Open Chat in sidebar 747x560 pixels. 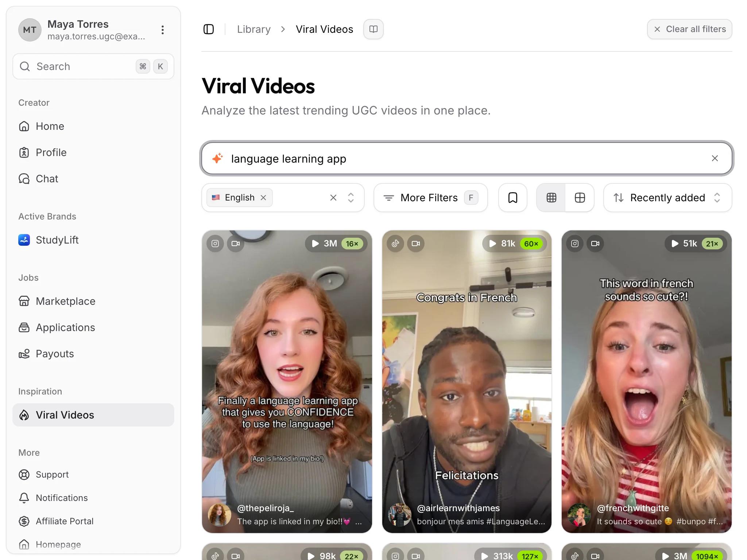(x=93, y=179)
